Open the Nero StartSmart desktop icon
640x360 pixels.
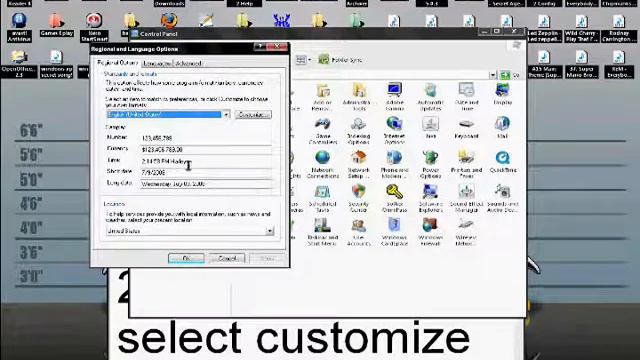tap(94, 27)
